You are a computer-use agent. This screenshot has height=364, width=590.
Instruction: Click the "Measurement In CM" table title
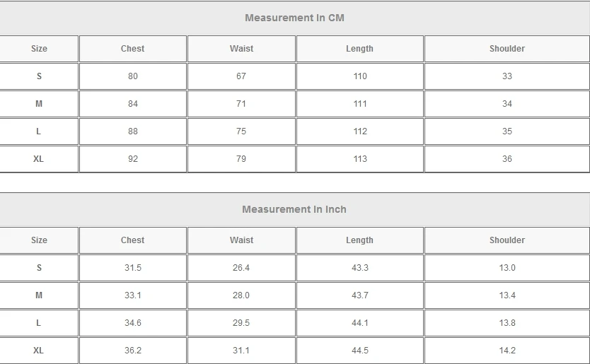click(x=294, y=18)
